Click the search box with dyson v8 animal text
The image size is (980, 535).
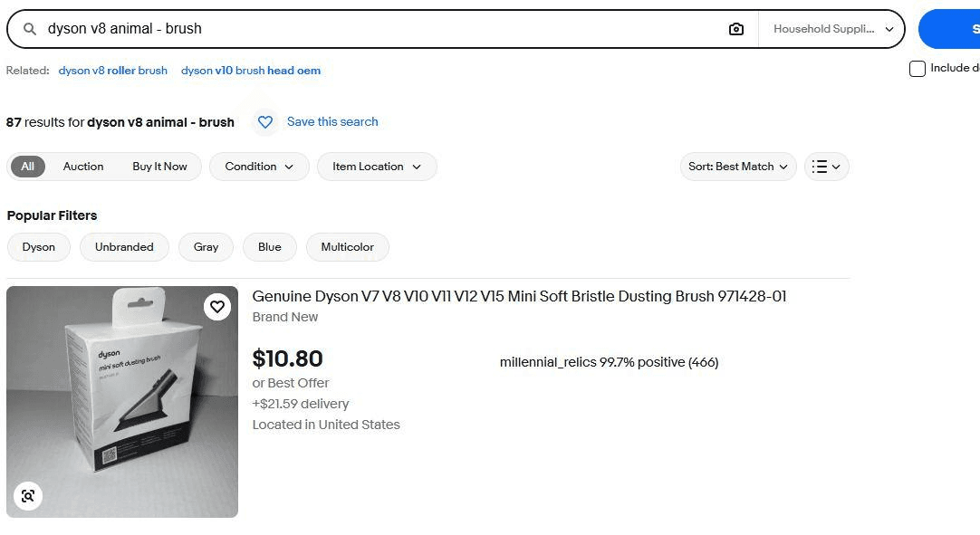[381, 29]
